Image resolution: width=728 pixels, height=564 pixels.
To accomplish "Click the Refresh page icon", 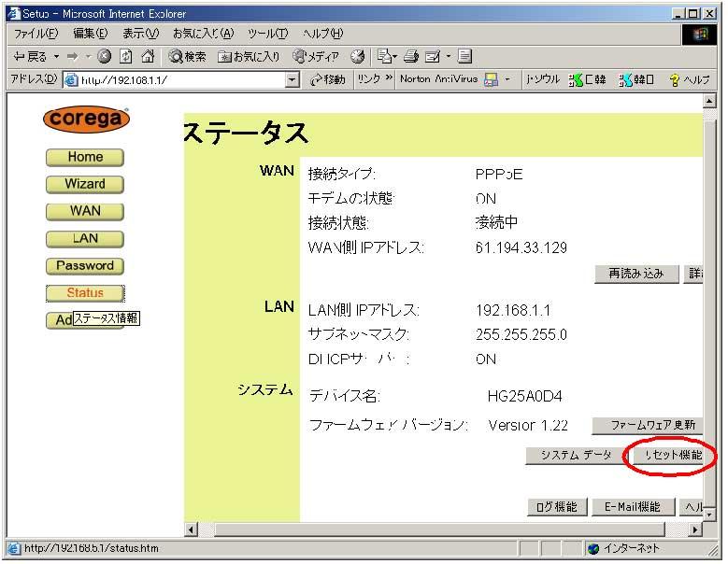I will (125, 57).
